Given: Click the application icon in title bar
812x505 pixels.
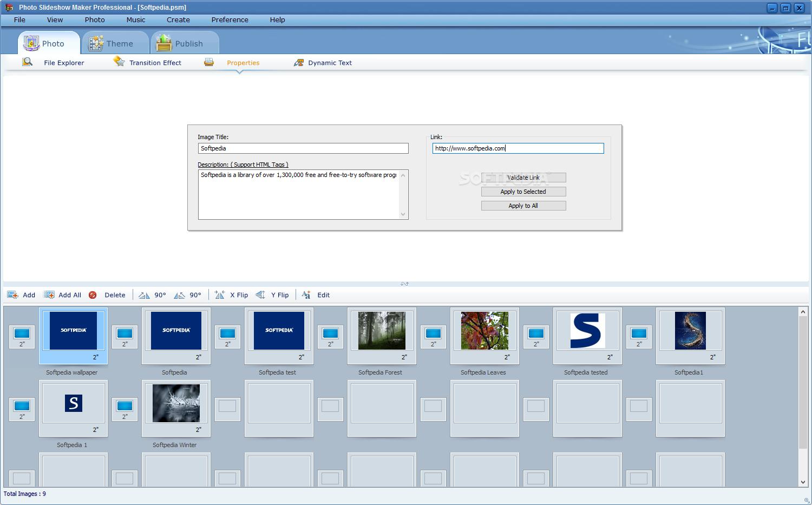Looking at the screenshot, I should tap(9, 8).
